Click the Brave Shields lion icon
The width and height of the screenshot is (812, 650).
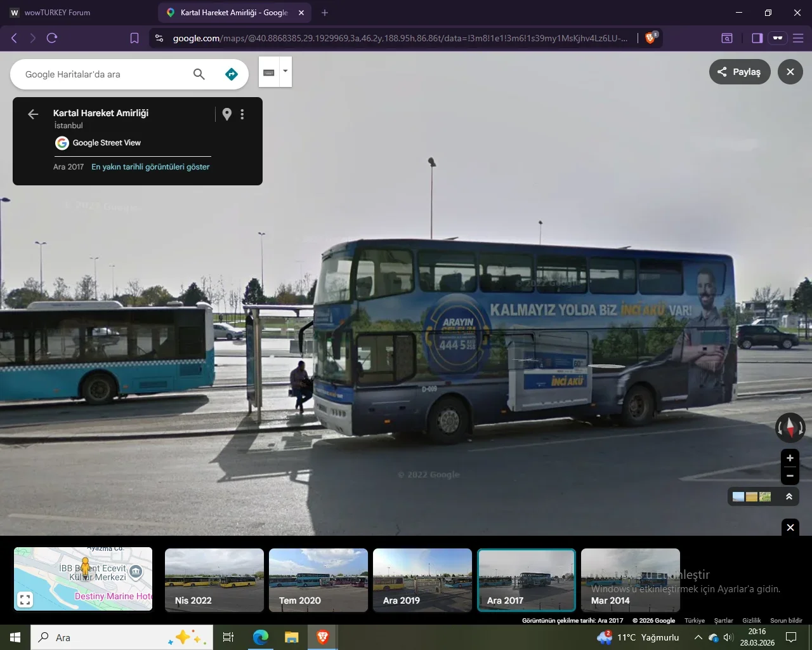pos(650,38)
